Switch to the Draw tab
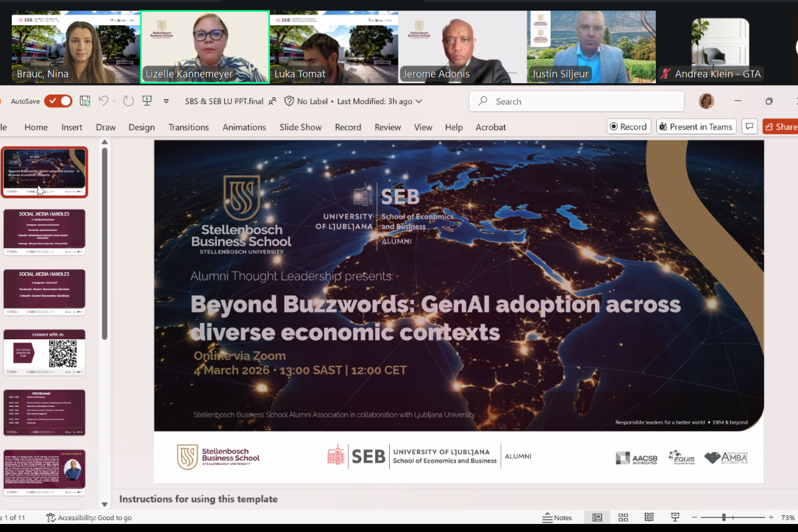The width and height of the screenshot is (798, 532). point(106,127)
